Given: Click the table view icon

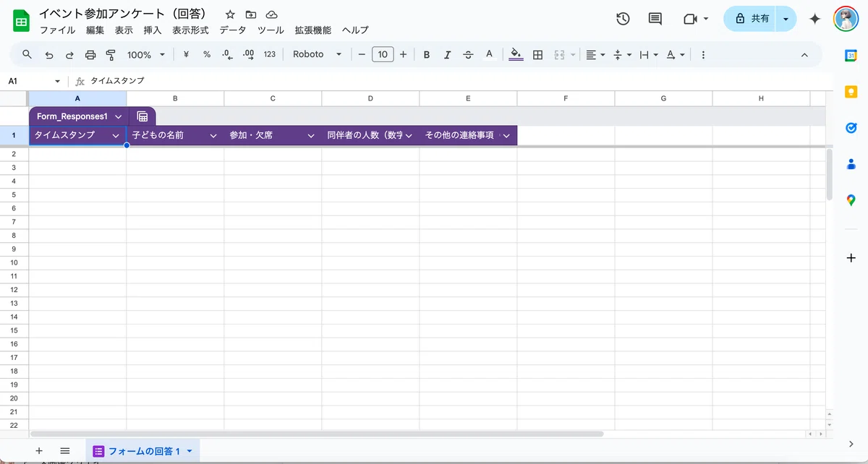Looking at the screenshot, I should [142, 116].
